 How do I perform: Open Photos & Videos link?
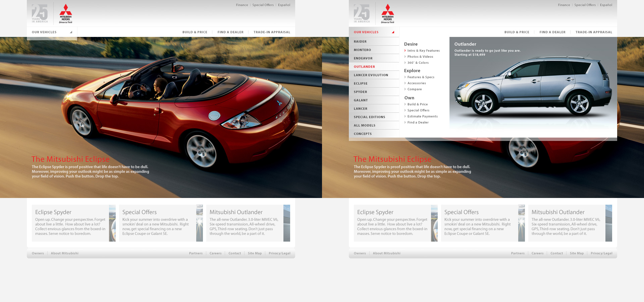[420, 57]
